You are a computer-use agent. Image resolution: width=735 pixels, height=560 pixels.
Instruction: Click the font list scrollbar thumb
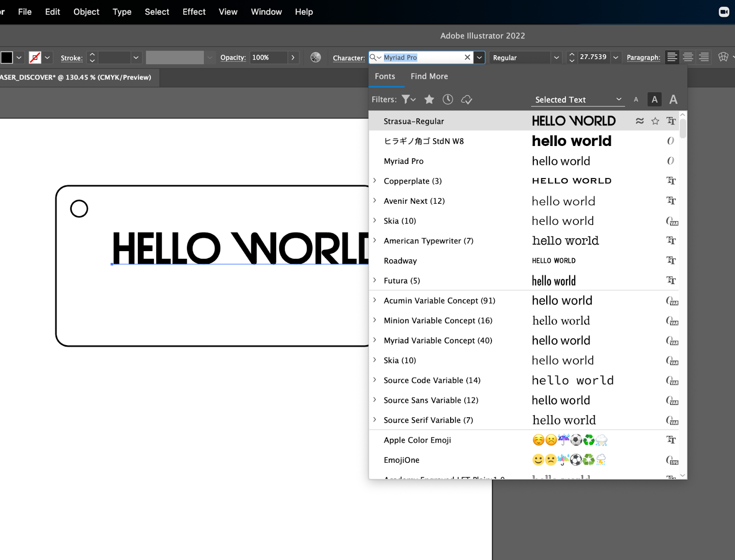click(x=683, y=128)
